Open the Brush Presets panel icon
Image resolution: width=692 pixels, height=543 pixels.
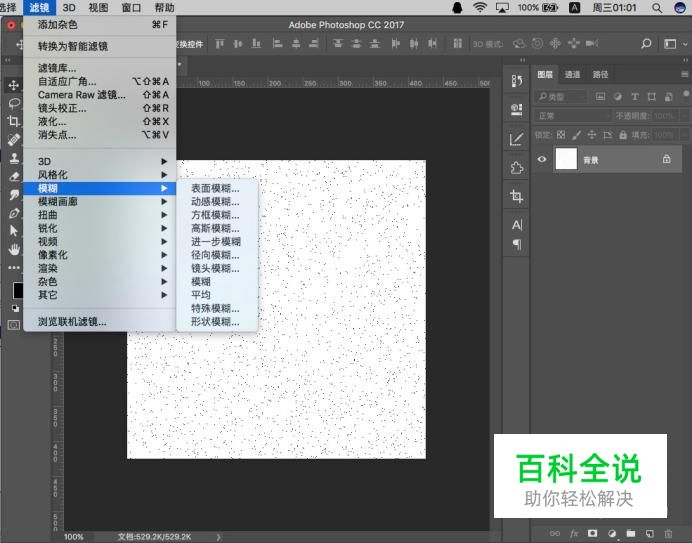(516, 139)
